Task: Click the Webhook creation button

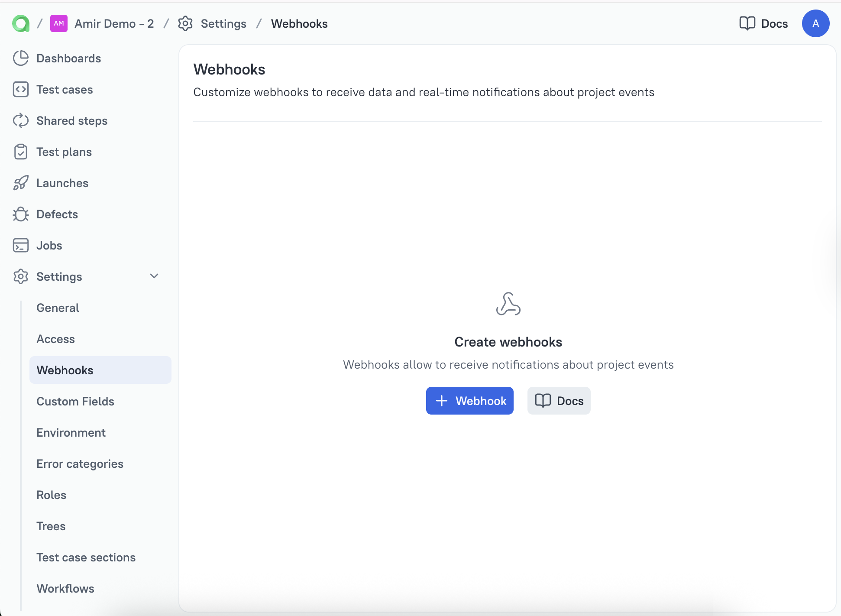Action: [469, 401]
